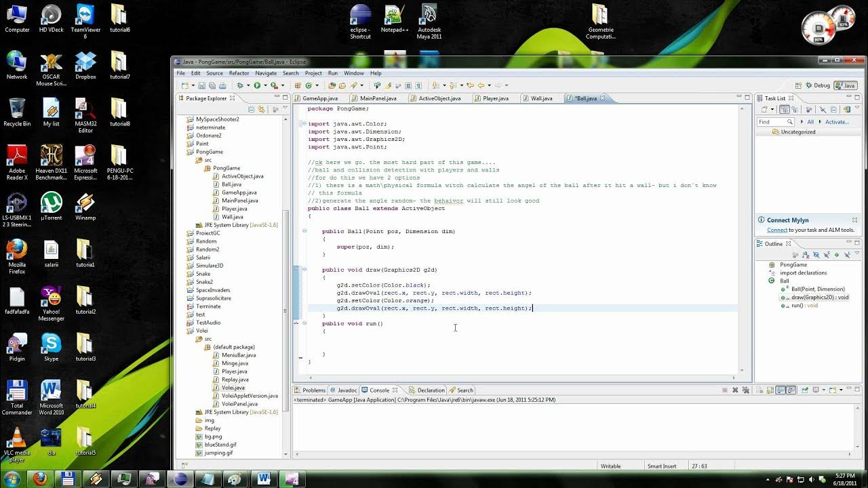
Task: Open the New item dropdown arrow
Action: point(193,85)
